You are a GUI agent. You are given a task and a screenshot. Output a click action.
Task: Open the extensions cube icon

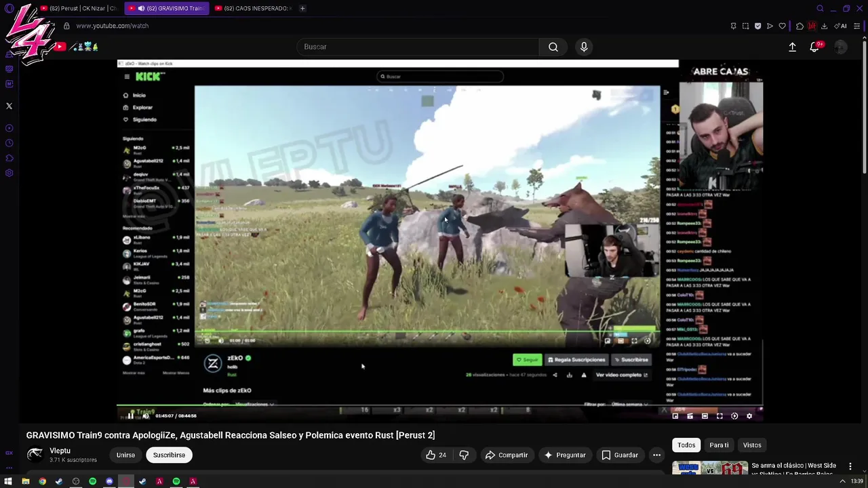click(800, 26)
